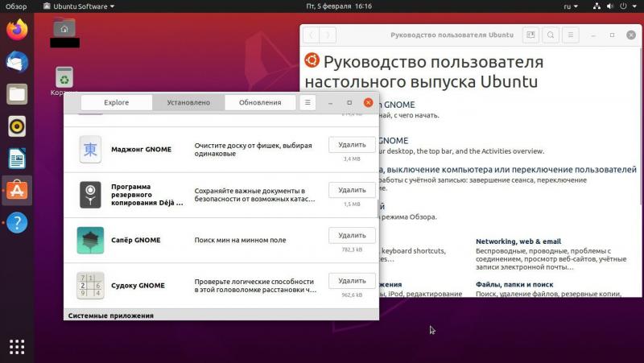Screen dimensions: 644x363
Task: Open the Networking, web & email link
Action: tap(518, 241)
